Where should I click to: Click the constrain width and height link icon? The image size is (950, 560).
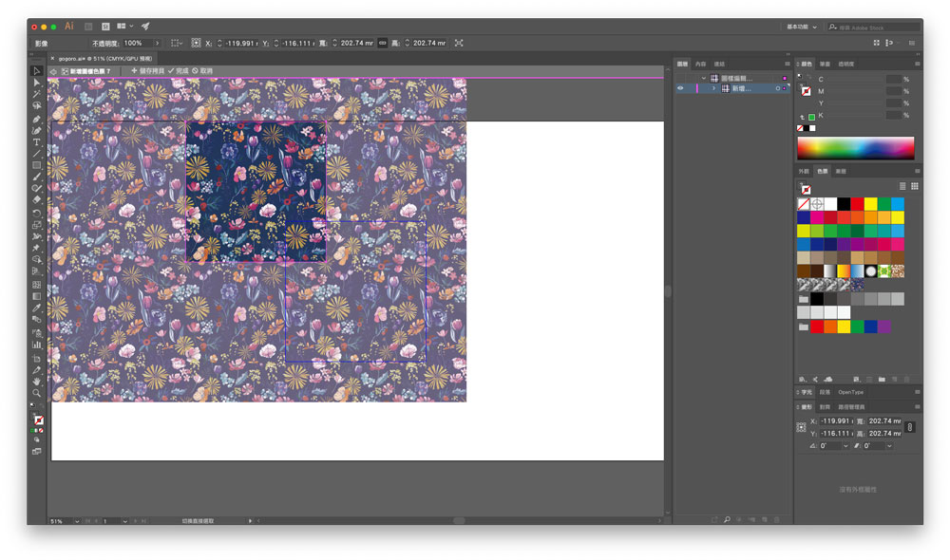382,43
